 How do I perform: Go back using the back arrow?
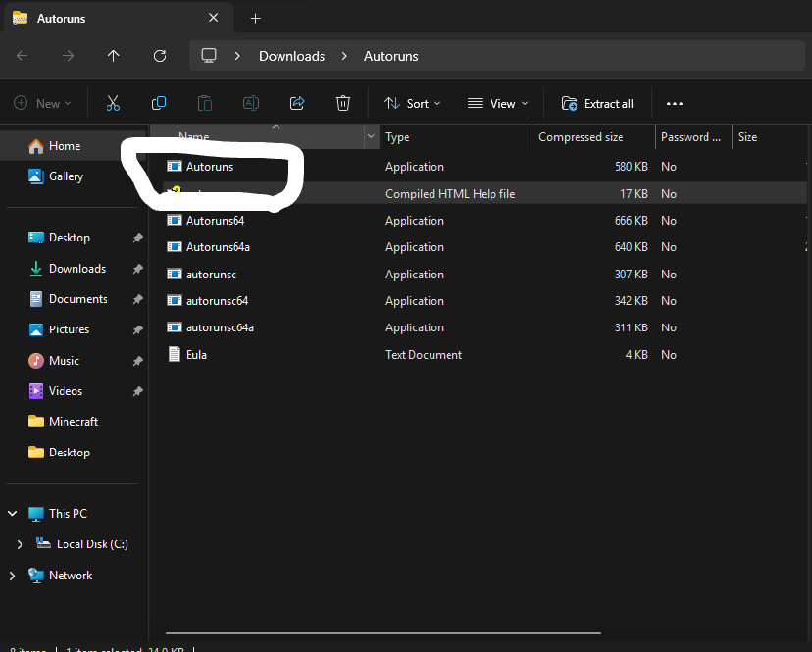coord(23,56)
